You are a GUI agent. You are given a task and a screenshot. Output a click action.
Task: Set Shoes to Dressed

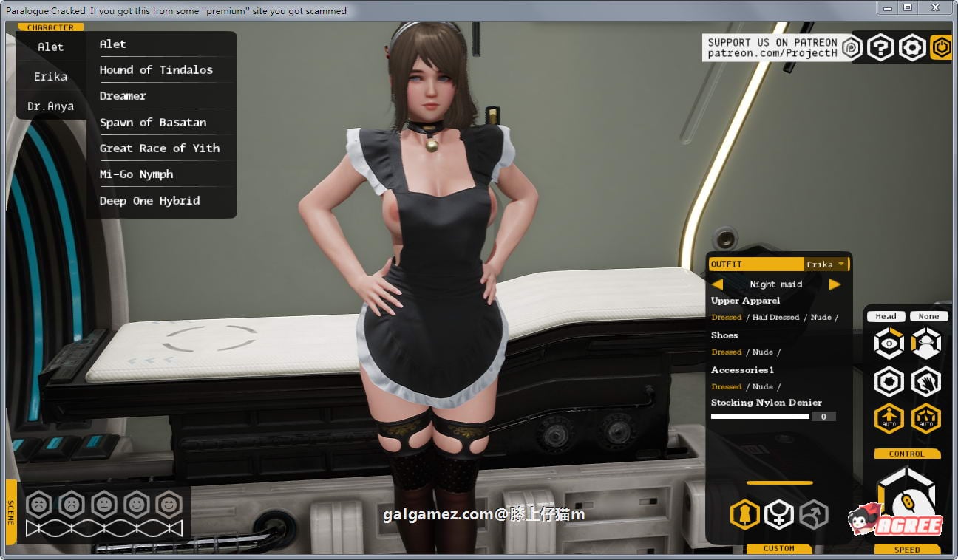click(726, 352)
